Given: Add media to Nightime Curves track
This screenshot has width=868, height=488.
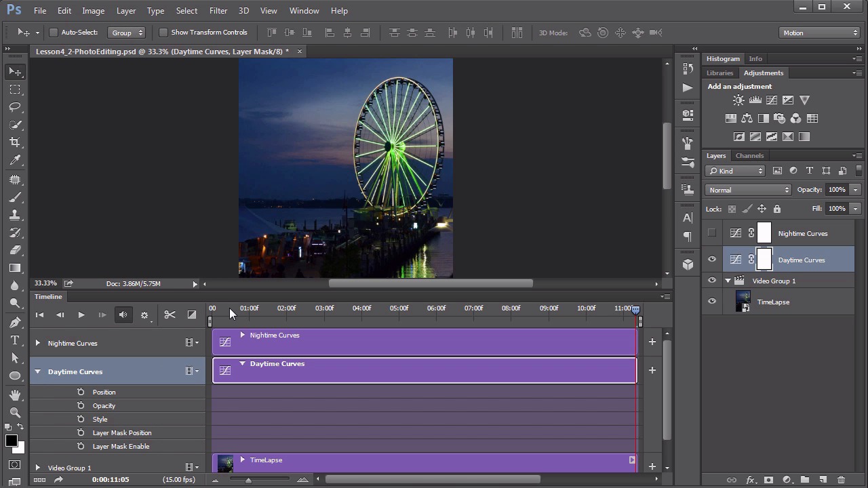Looking at the screenshot, I should [652, 342].
